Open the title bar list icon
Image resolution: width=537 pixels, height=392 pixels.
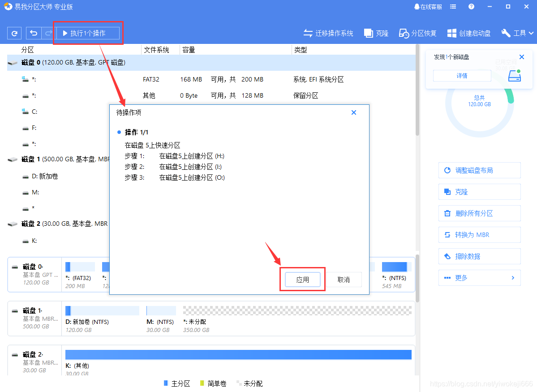pyautogui.click(x=453, y=6)
